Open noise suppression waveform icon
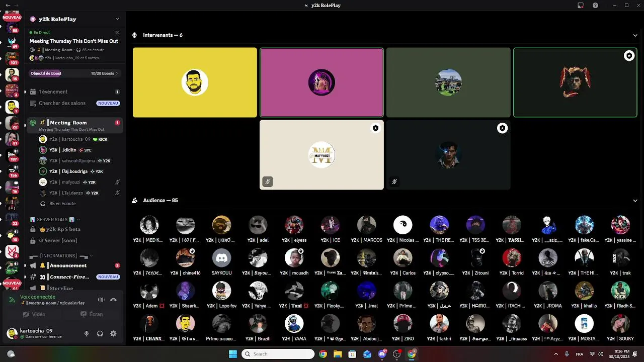 pyautogui.click(x=101, y=300)
